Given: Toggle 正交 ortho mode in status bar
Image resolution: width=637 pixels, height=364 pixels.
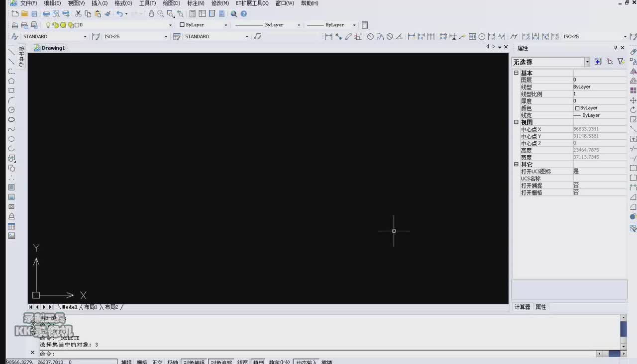Looking at the screenshot, I should 157,362.
